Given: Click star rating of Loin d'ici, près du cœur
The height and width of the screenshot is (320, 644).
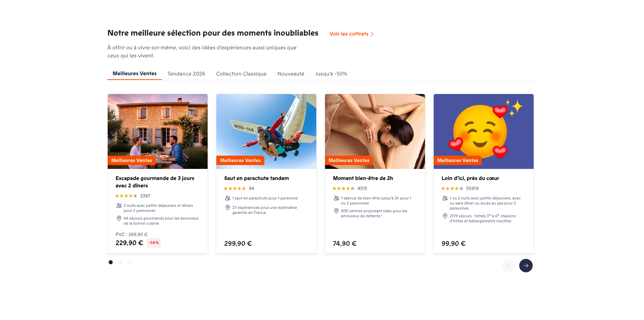Looking at the screenshot, I should click(452, 189).
